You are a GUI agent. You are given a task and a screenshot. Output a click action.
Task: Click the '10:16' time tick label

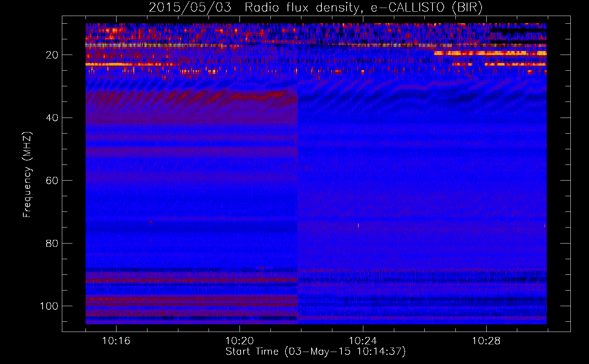click(x=116, y=341)
